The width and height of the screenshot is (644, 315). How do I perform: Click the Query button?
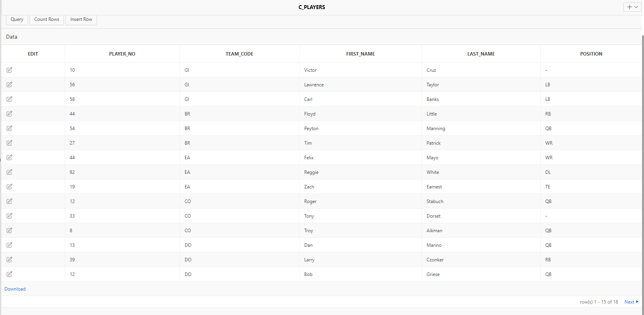17,19
